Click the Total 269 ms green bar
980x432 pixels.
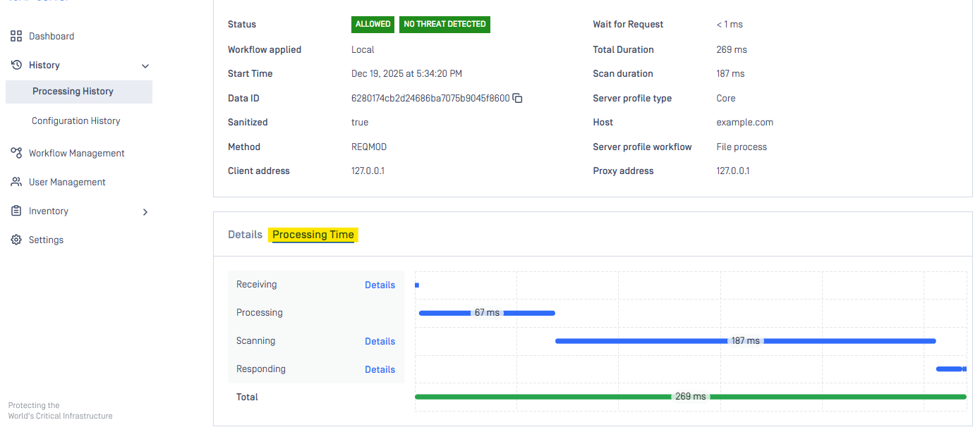coord(690,397)
